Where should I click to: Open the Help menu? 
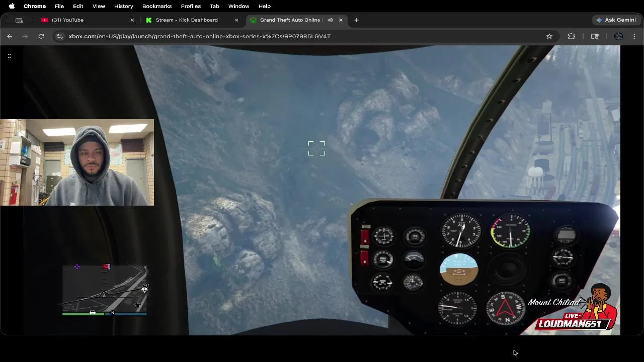[264, 6]
